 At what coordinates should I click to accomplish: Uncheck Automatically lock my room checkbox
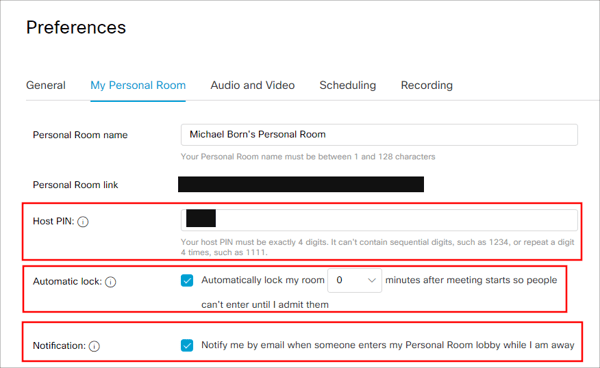[187, 280]
